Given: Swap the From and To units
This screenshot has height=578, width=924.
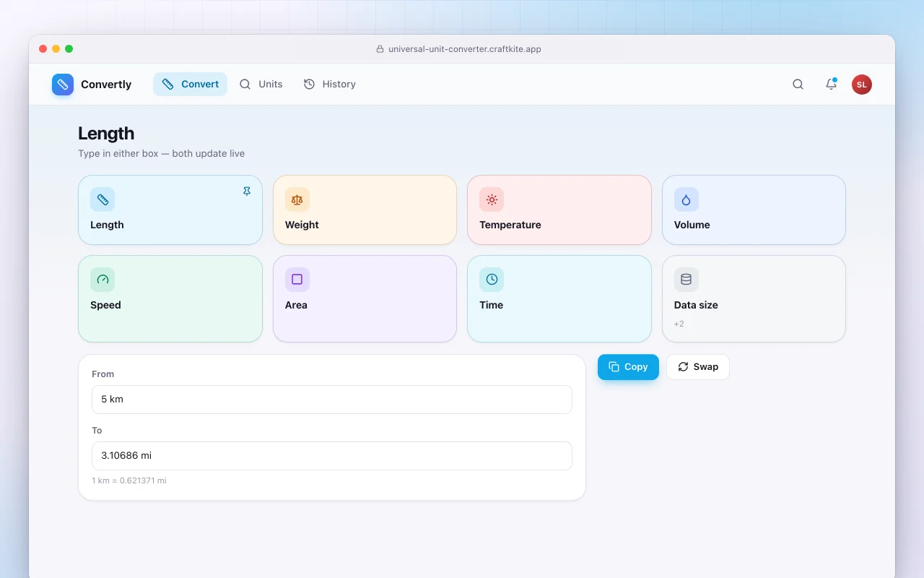Looking at the screenshot, I should point(698,367).
